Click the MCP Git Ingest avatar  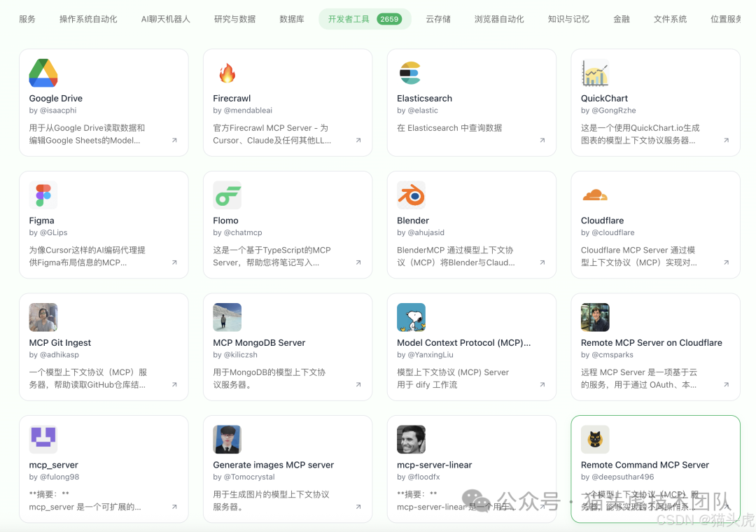[x=43, y=317]
